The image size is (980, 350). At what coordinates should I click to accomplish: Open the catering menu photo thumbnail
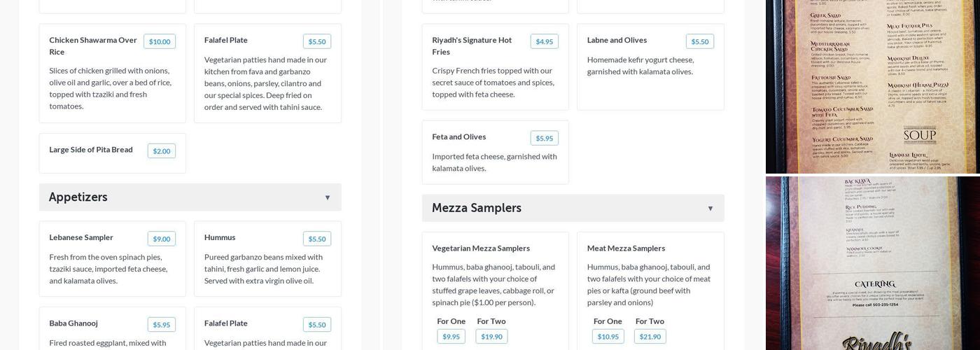[x=872, y=263]
